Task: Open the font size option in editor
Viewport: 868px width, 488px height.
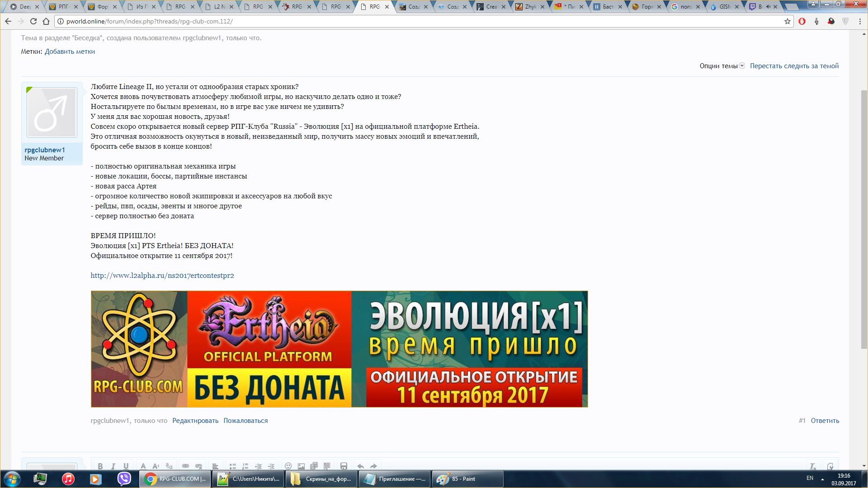Action: click(x=156, y=466)
